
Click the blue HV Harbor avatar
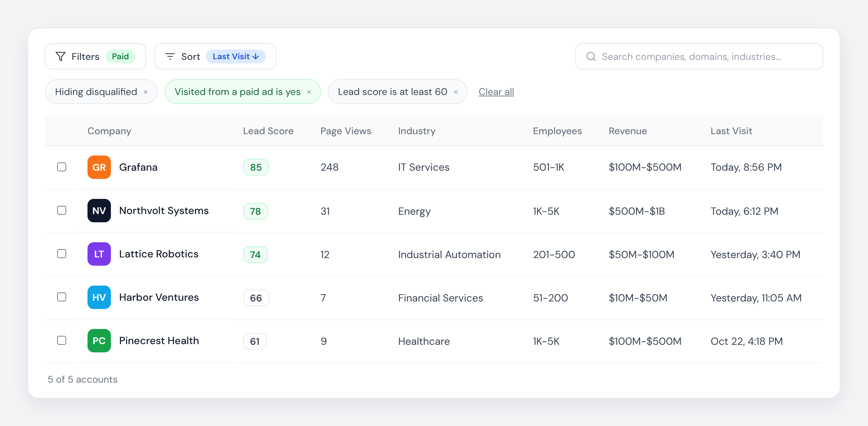tap(99, 297)
